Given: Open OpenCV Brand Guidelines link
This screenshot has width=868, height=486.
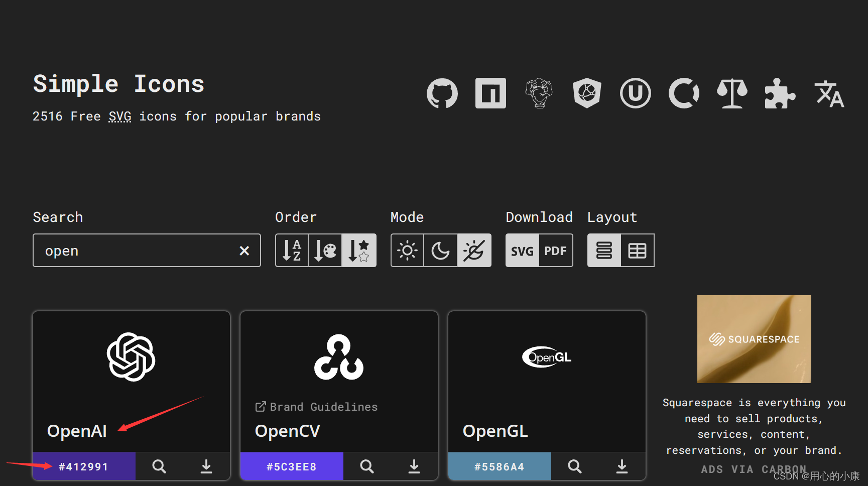Looking at the screenshot, I should point(316,407).
